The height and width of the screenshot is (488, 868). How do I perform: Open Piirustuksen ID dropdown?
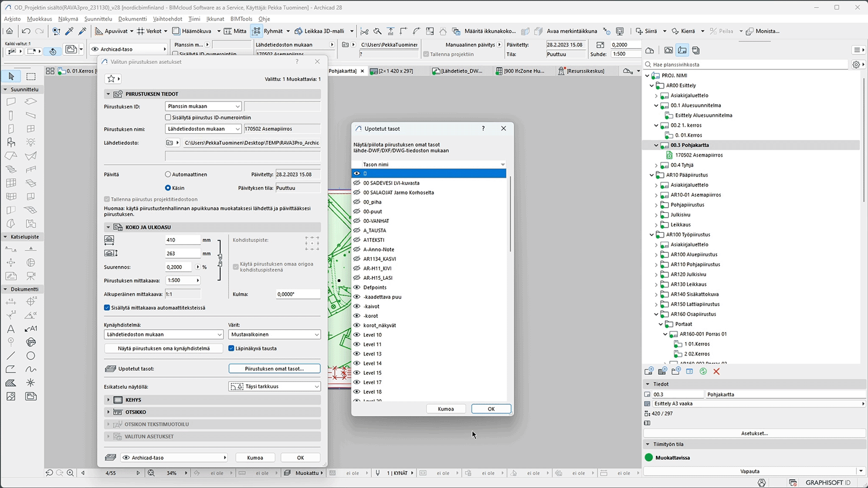[x=203, y=106]
